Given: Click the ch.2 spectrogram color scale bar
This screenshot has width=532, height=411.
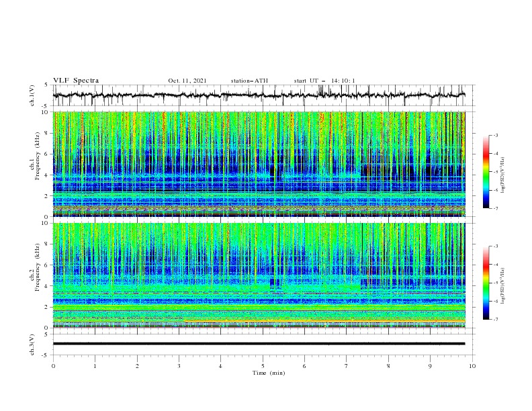Looking at the screenshot, I should point(486,283).
